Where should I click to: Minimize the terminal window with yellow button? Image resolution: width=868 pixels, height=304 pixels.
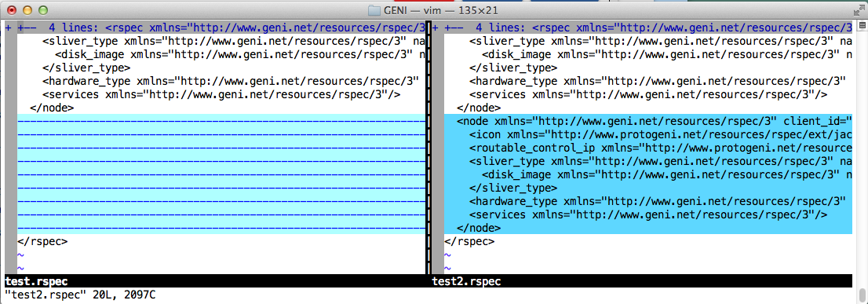click(27, 10)
